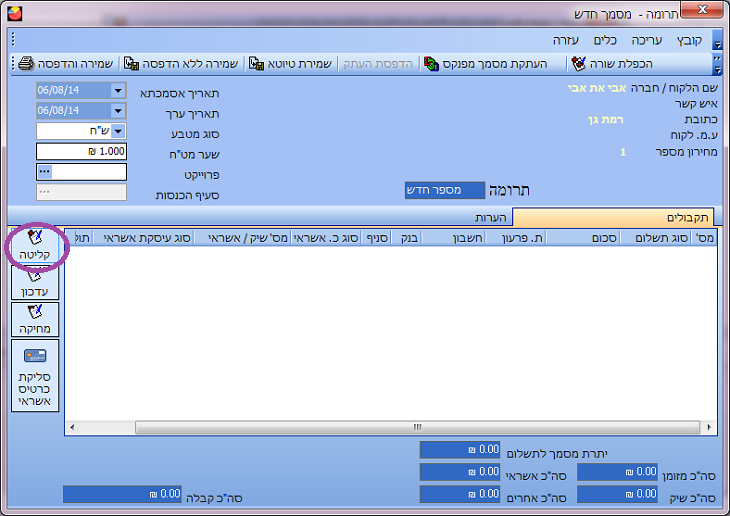The height and width of the screenshot is (516, 730).
Task: Click the שמירה והדפסה printer icon
Action: click(26, 63)
